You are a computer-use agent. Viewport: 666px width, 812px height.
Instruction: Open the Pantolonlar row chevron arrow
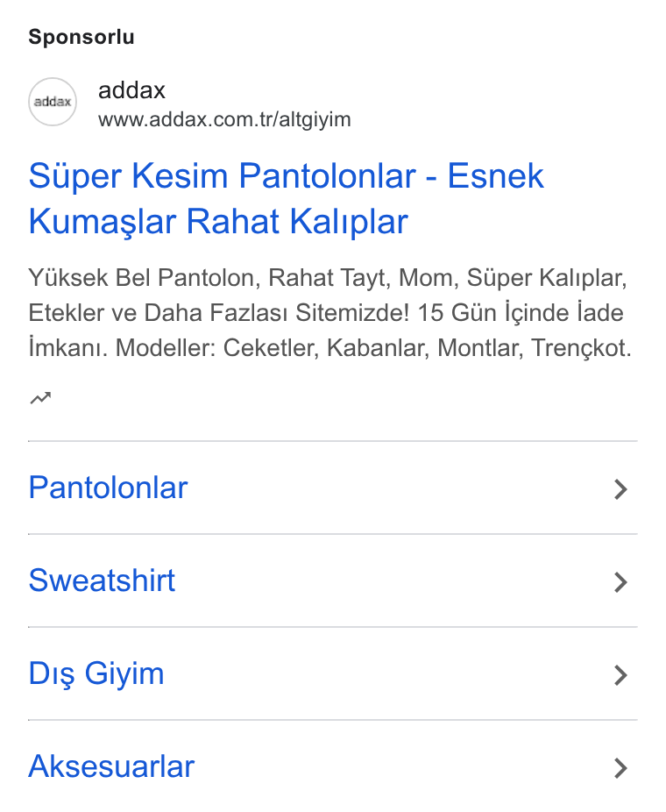[620, 488]
